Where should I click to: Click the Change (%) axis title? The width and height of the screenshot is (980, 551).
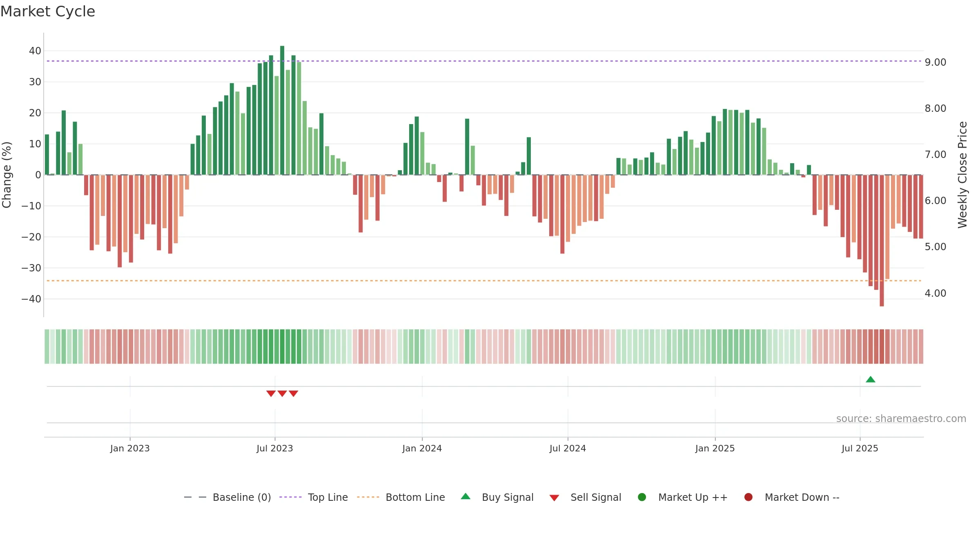click(x=7, y=175)
